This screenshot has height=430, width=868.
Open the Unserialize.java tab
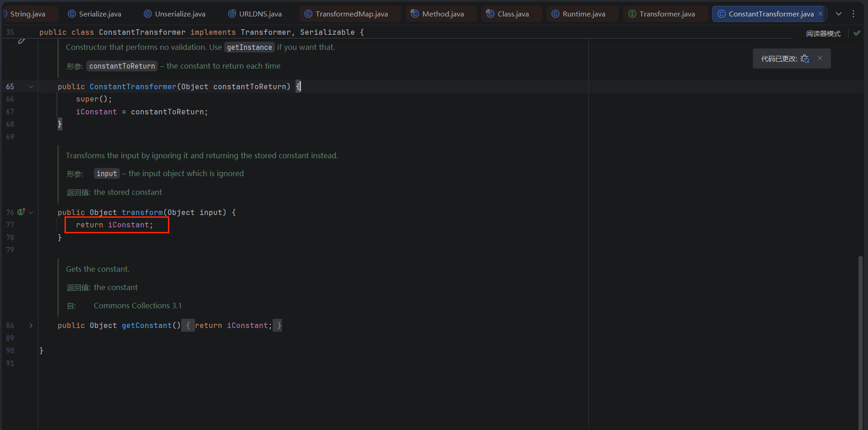pyautogui.click(x=175, y=14)
